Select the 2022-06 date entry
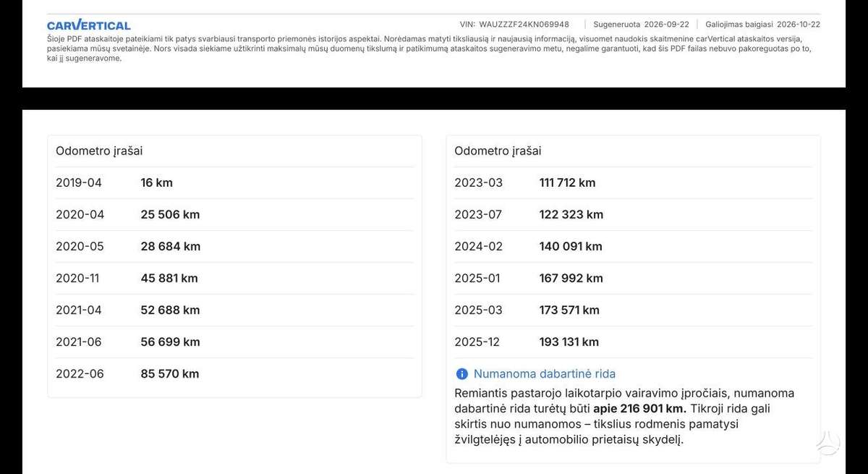 [x=80, y=374]
